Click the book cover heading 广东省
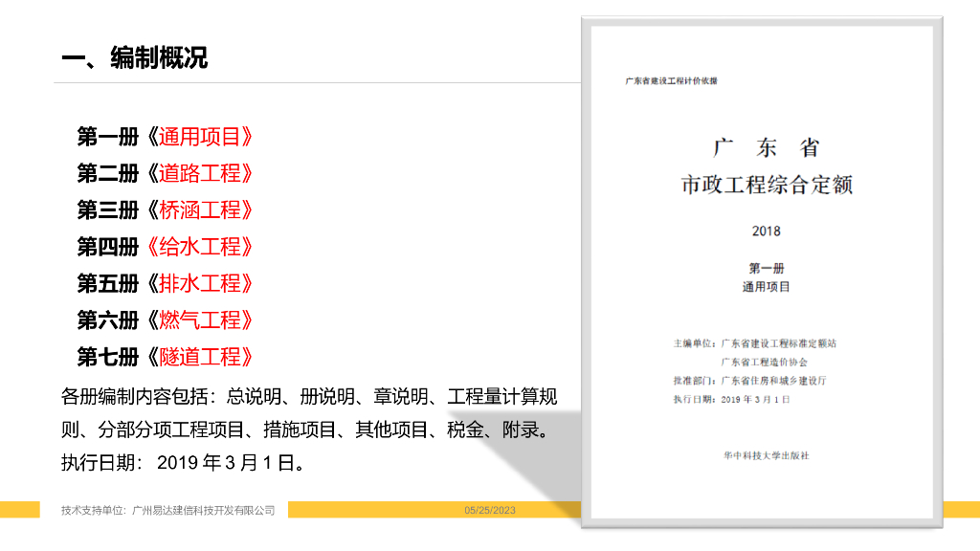Screen dimensions: 980x551 point(767,148)
